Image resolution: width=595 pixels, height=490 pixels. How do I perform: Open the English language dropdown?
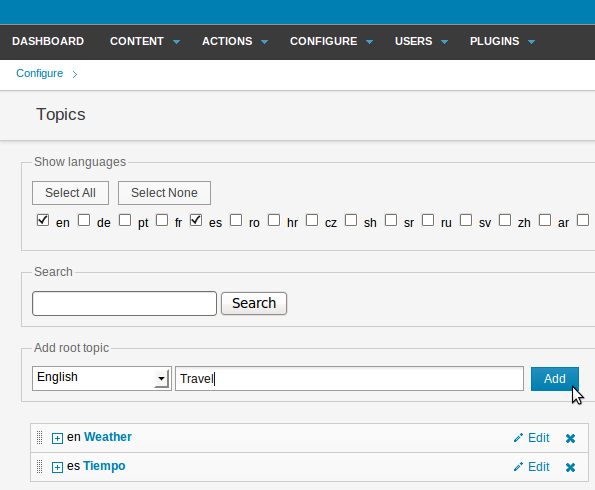102,378
